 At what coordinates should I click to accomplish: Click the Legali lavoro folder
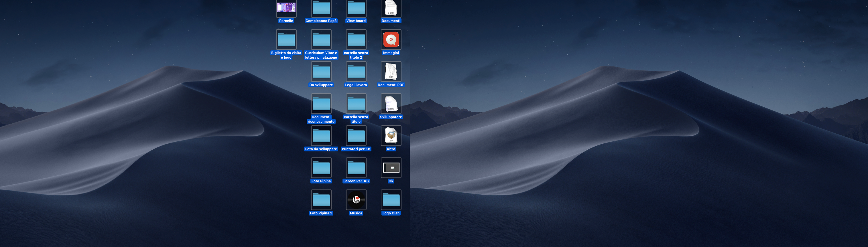click(356, 72)
